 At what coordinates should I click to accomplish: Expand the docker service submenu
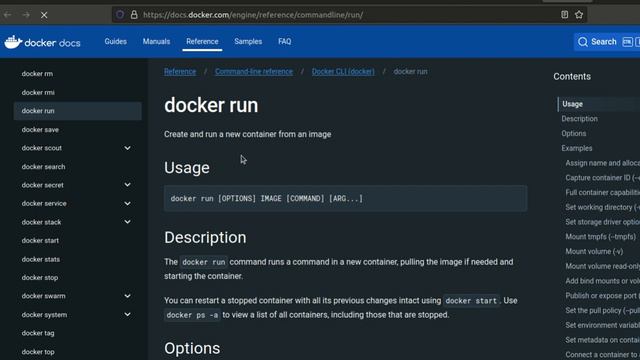click(x=127, y=203)
